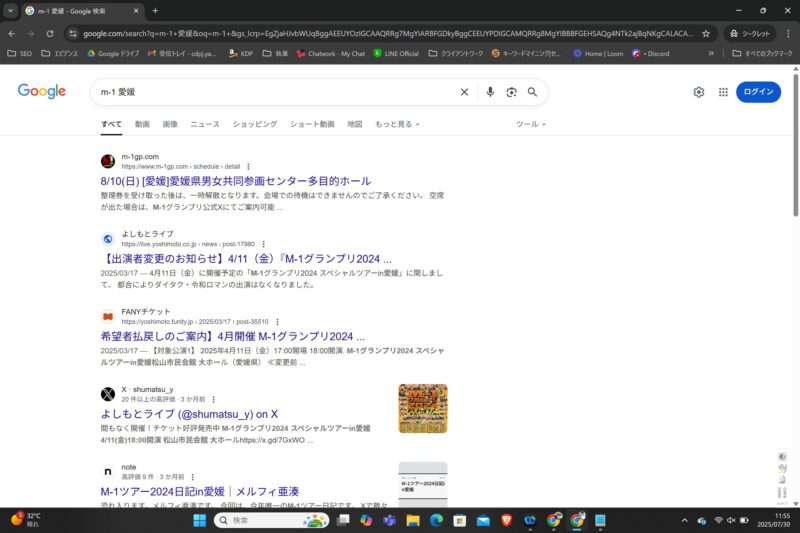Switch to the 動画 results tab
Viewport: 800px width, 533px height.
coord(142,124)
